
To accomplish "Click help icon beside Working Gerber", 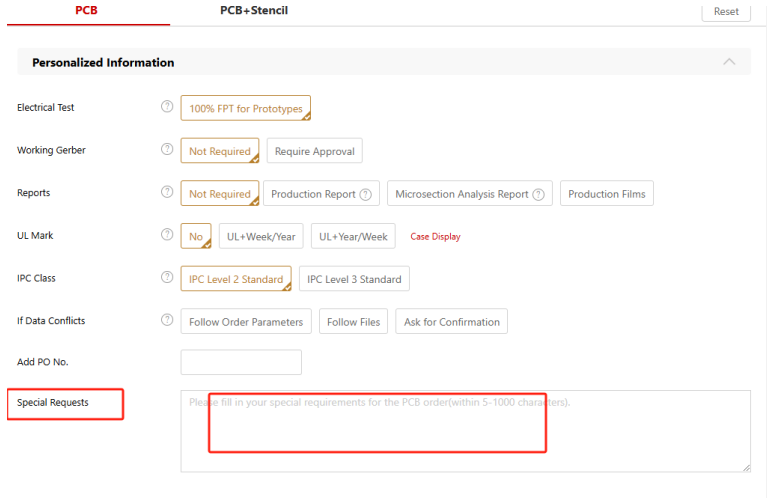I will coord(167,150).
